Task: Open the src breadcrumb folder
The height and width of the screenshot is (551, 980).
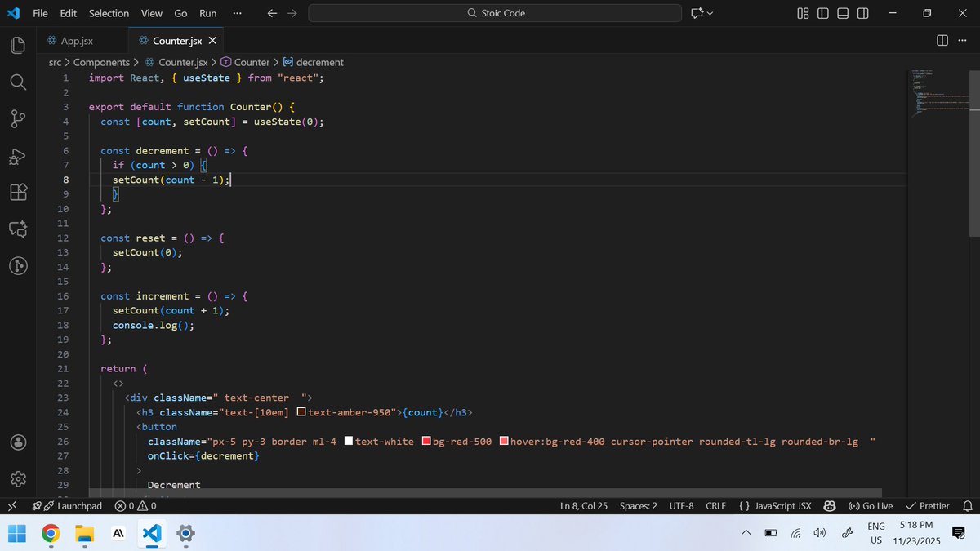Action: (x=56, y=62)
